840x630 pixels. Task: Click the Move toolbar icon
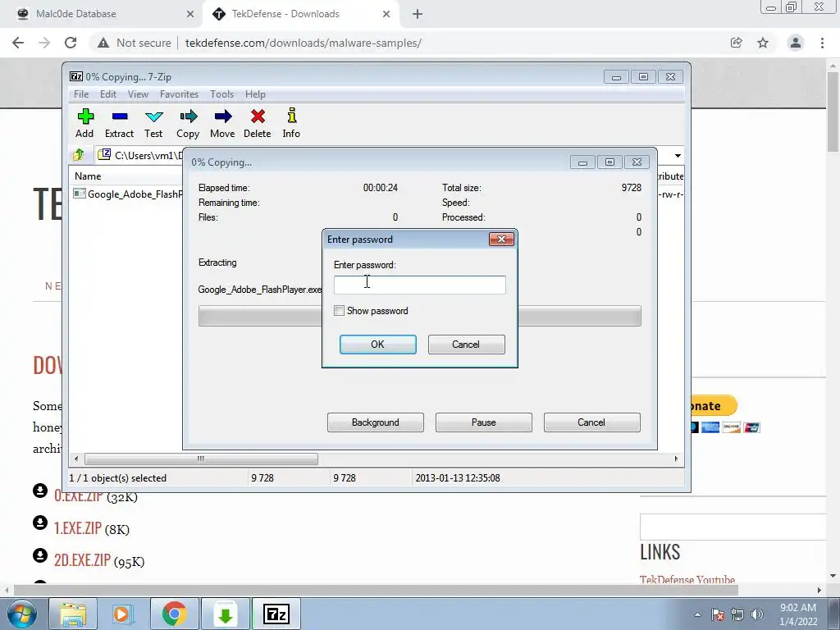pos(222,124)
